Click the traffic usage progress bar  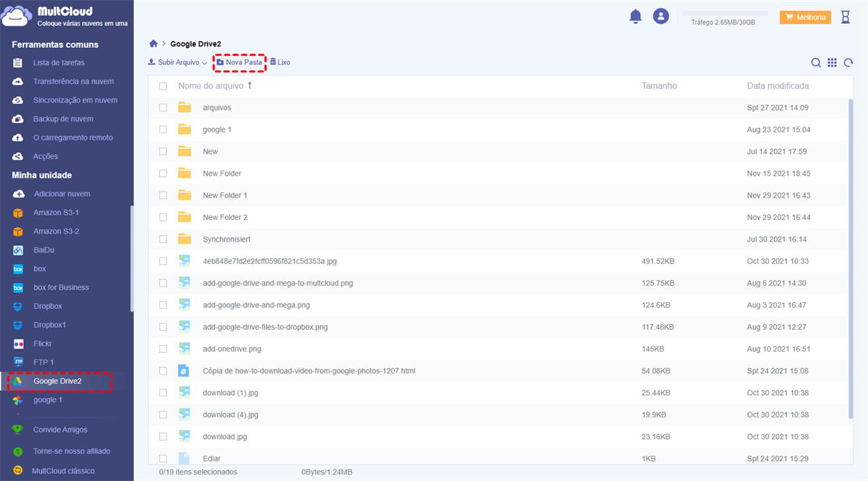click(x=726, y=13)
